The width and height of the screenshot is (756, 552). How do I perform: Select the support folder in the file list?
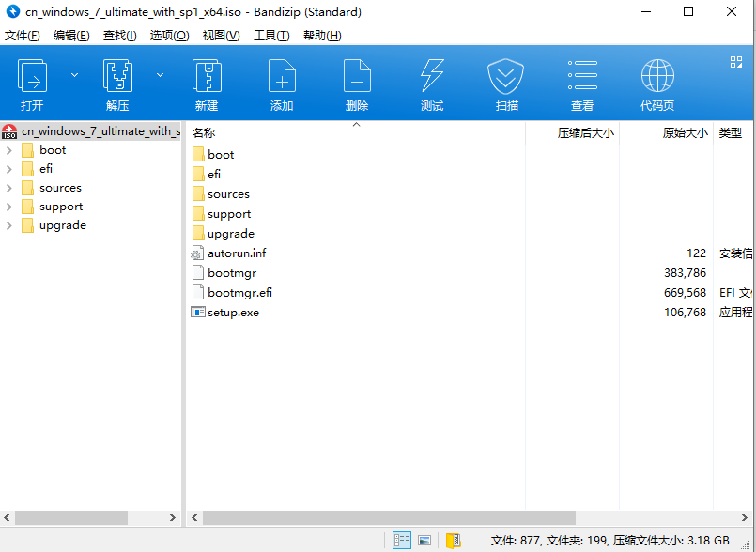tap(229, 214)
